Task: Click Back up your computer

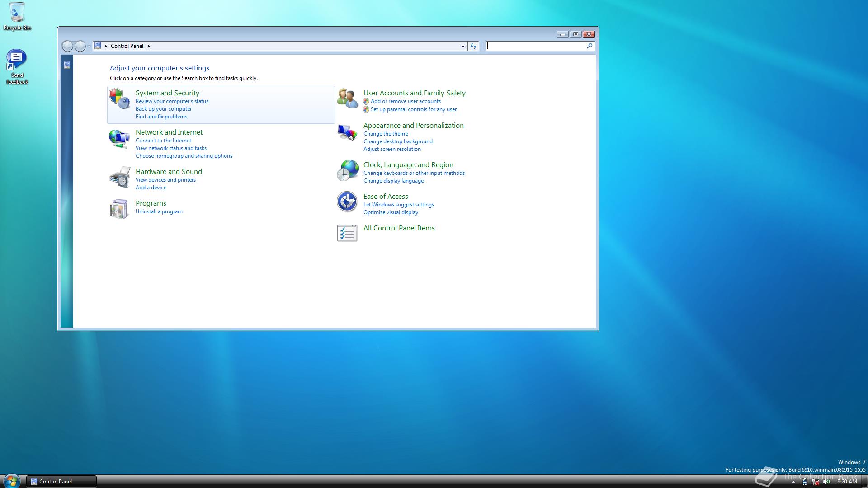Action: coord(164,109)
